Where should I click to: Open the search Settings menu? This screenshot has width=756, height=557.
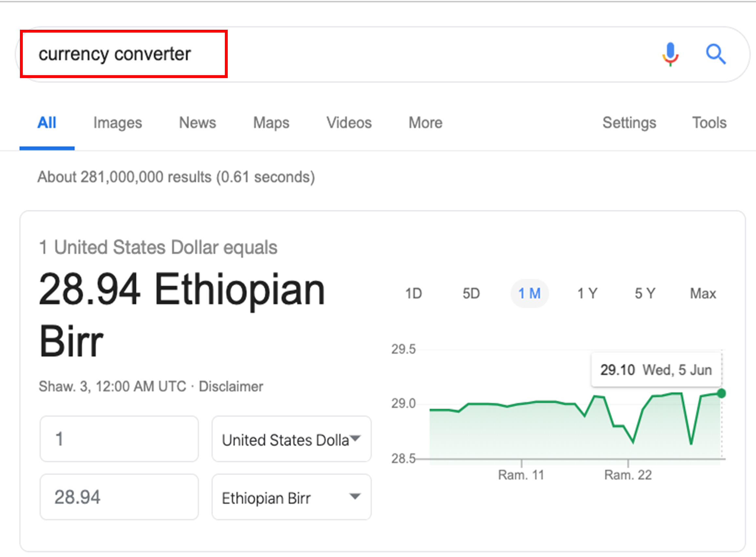[x=629, y=123]
